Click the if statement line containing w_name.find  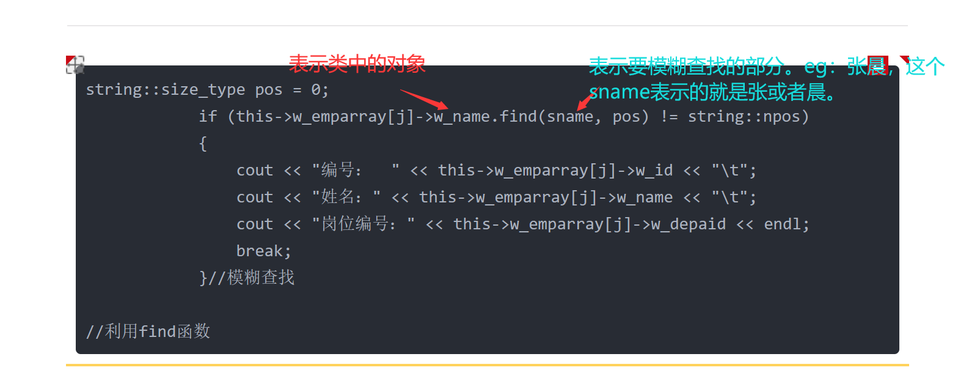[x=503, y=117]
